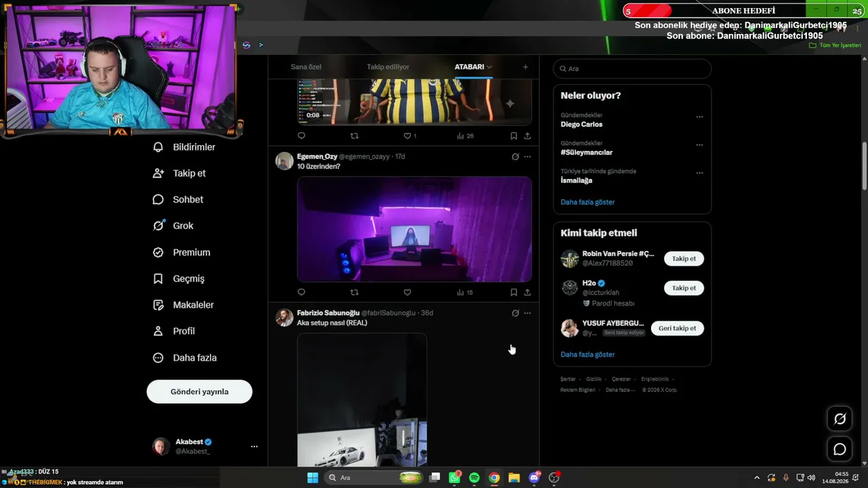868x488 pixels.
Task: Expand Daha fazla menu in sidebar
Action: click(185, 358)
